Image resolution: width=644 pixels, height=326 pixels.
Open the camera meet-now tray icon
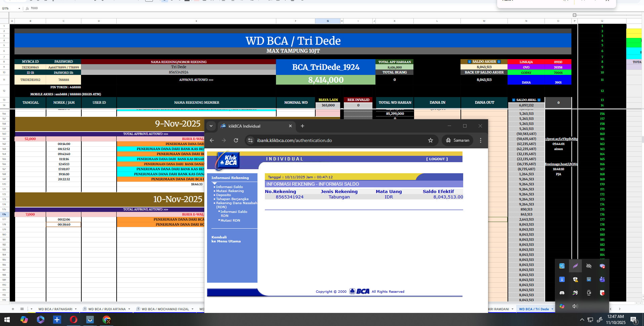(x=589, y=293)
